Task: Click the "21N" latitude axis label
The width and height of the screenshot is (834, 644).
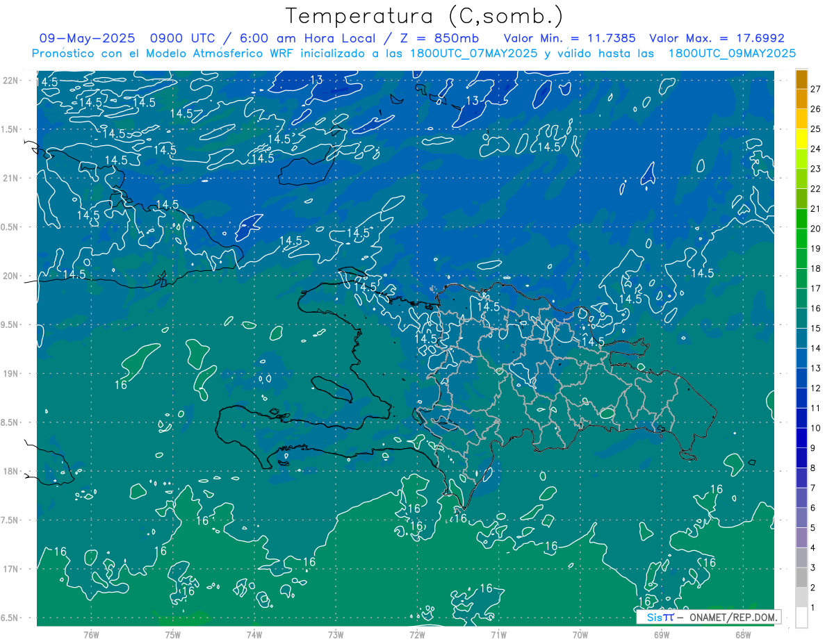Action: coord(10,178)
